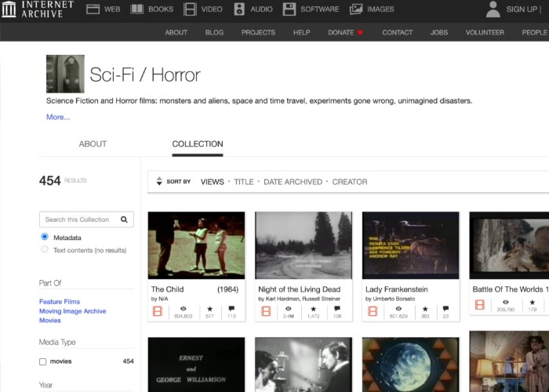This screenshot has height=392, width=549.
Task: Click film icon on Battle Of The Worlds
Action: pos(480,304)
